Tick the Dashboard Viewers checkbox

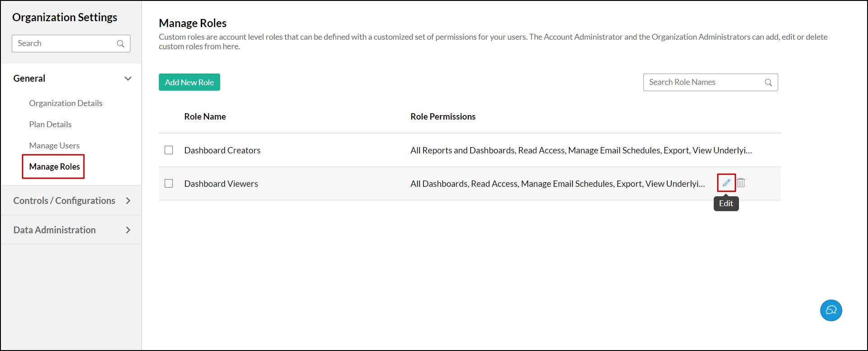click(169, 184)
